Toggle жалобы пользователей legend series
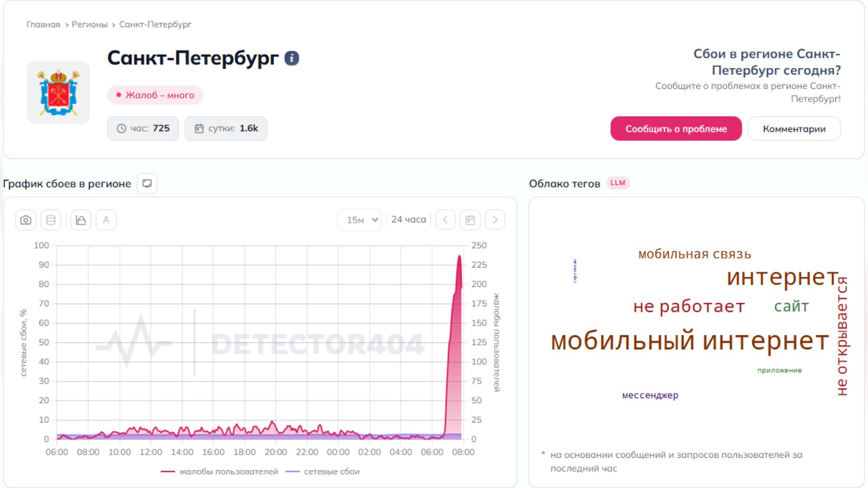 pyautogui.click(x=220, y=472)
